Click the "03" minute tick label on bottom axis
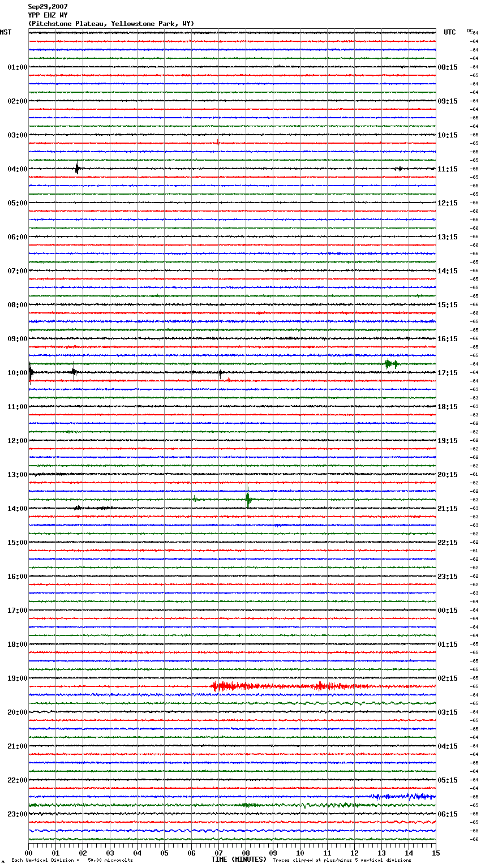 pyautogui.click(x=110, y=853)
